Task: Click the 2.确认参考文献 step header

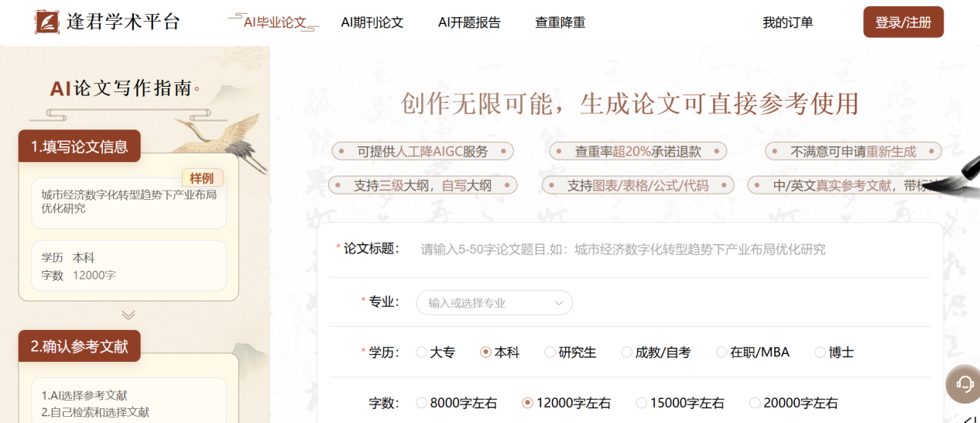Action: (80, 346)
